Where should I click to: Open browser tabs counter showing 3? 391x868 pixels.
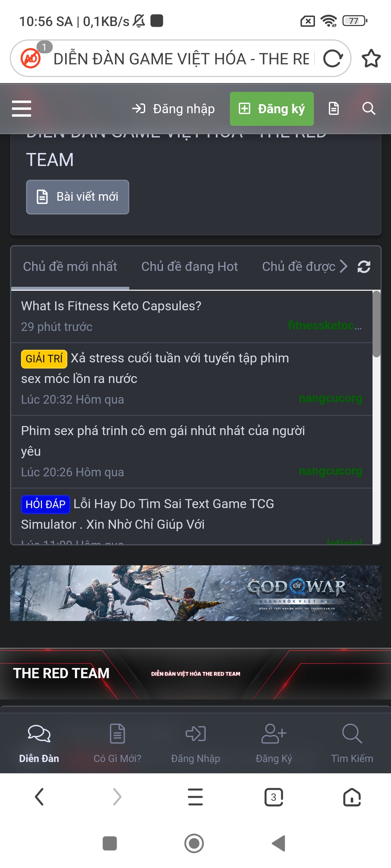274,797
